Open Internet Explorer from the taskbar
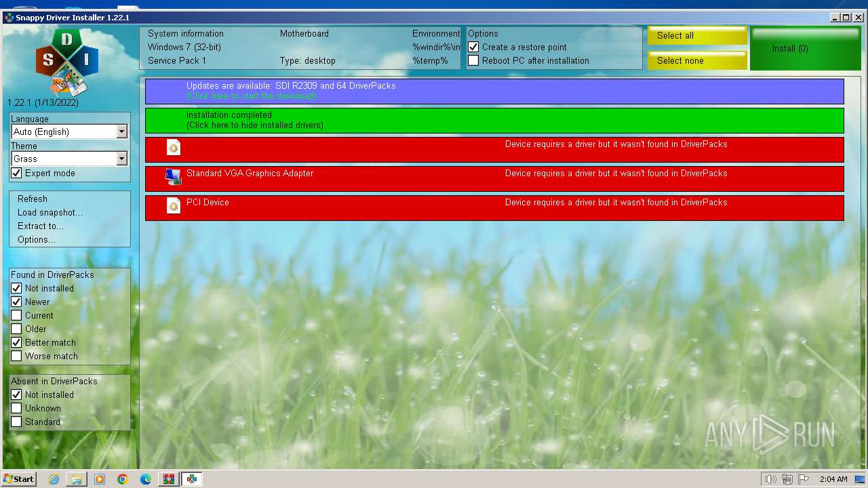This screenshot has height=488, width=868. click(x=54, y=479)
